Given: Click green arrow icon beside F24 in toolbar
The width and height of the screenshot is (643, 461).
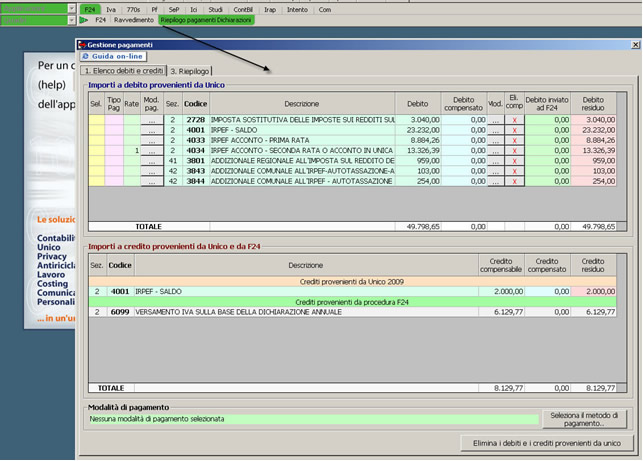Looking at the screenshot, I should coord(84,19).
